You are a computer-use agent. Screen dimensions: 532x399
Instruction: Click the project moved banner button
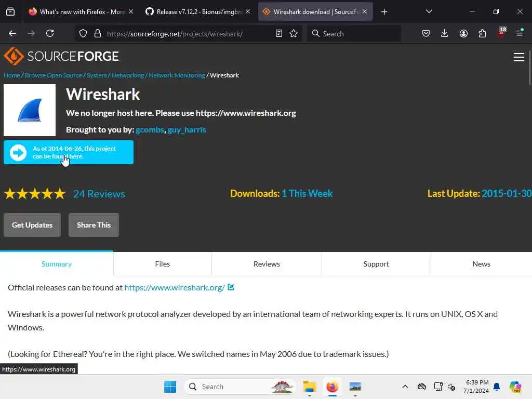click(x=69, y=152)
